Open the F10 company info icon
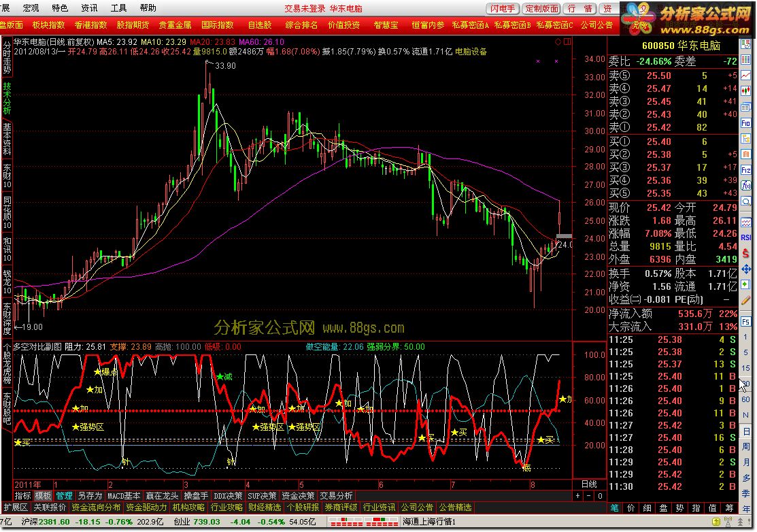 (746, 122)
